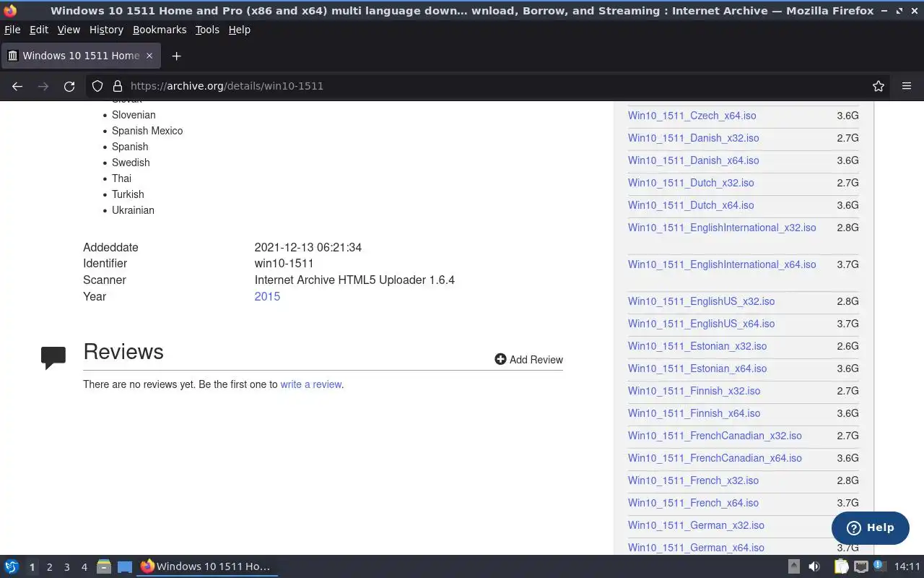The width and height of the screenshot is (924, 578).
Task: Open volume control in system tray
Action: pyautogui.click(x=814, y=566)
